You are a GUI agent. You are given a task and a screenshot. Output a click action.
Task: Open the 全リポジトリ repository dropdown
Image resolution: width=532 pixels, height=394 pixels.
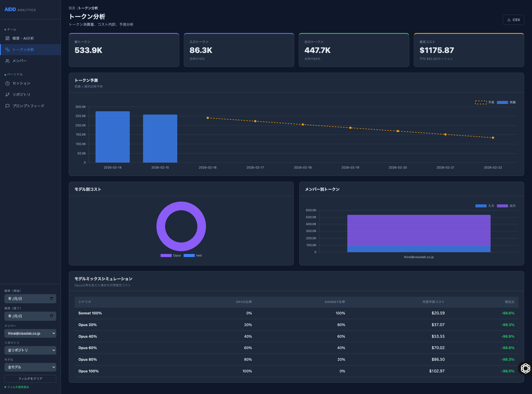click(30, 350)
